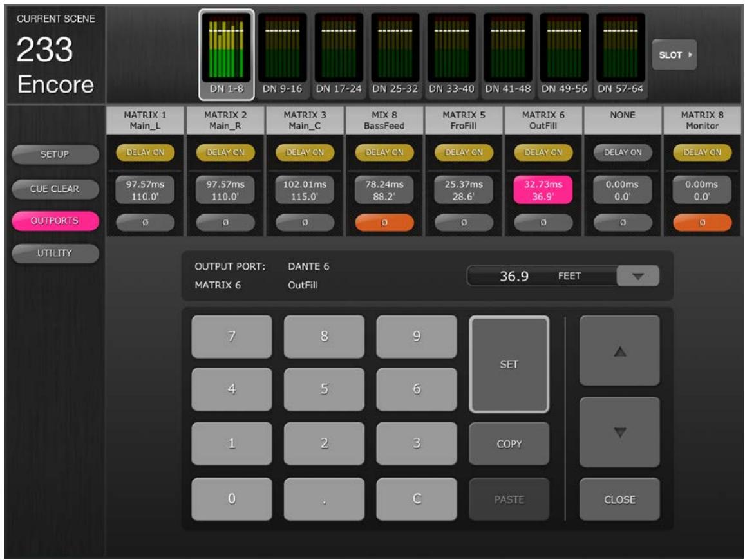Select the DN 25-32 meter bank
The image size is (745, 560).
point(395,55)
